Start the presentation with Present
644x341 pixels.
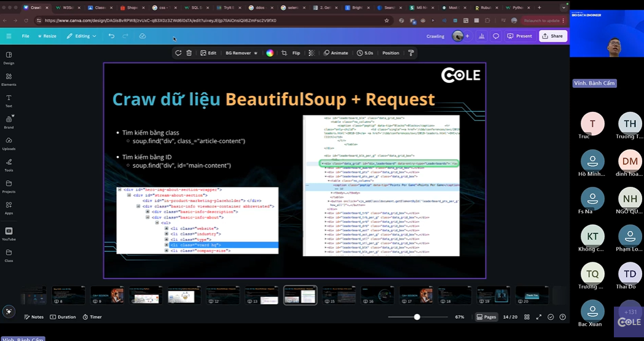(519, 36)
